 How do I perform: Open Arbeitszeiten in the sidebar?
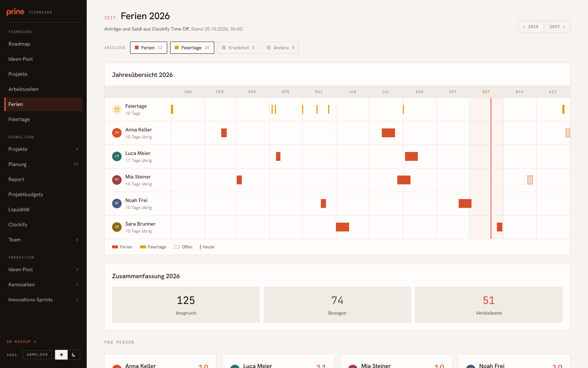coord(43,89)
